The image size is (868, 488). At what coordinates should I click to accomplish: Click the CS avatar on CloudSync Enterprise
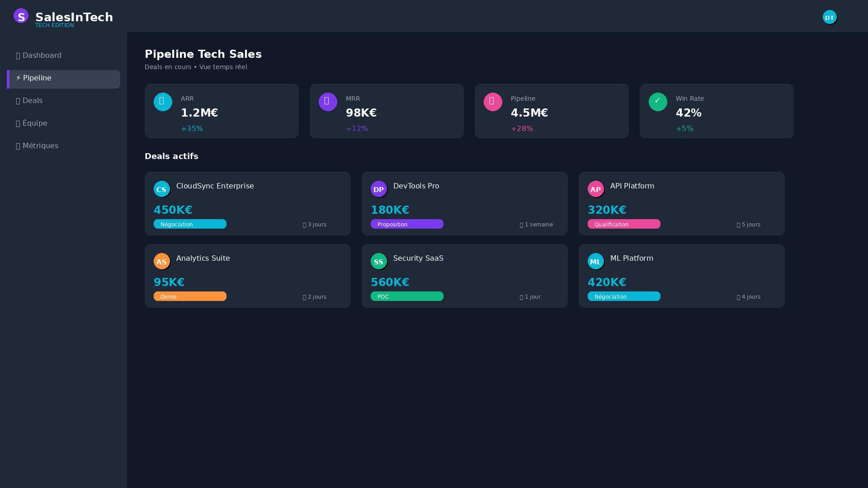point(161,189)
